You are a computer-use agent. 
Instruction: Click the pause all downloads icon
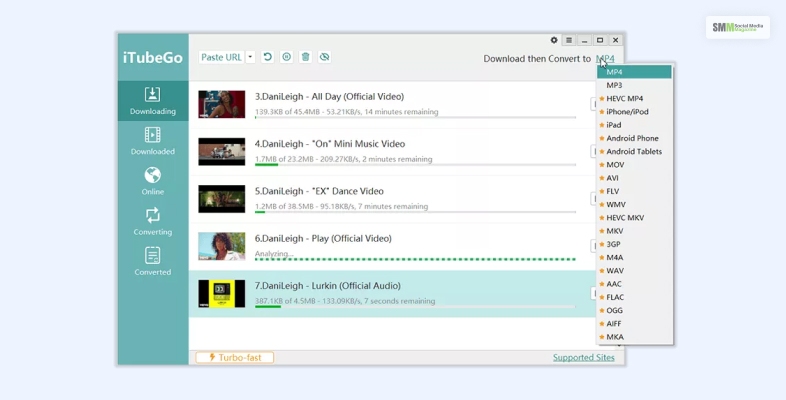click(x=286, y=57)
